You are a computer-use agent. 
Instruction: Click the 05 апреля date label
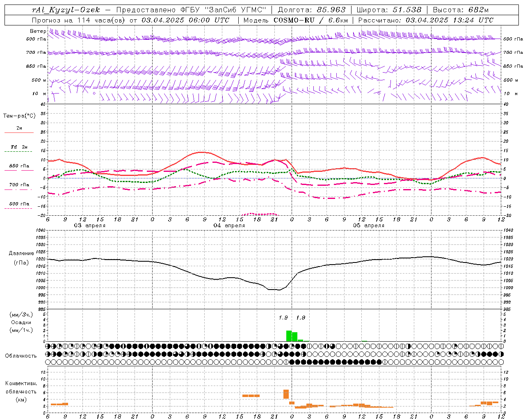[369, 226]
